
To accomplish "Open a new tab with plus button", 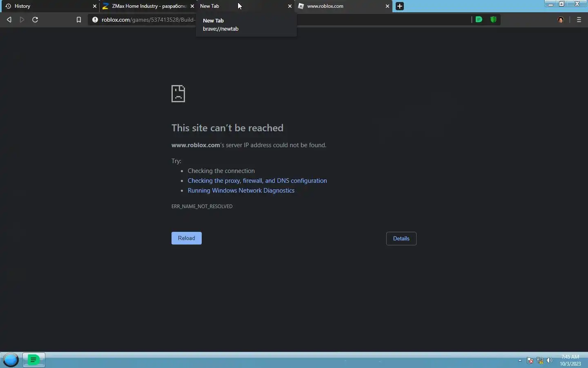I will 400,6.
